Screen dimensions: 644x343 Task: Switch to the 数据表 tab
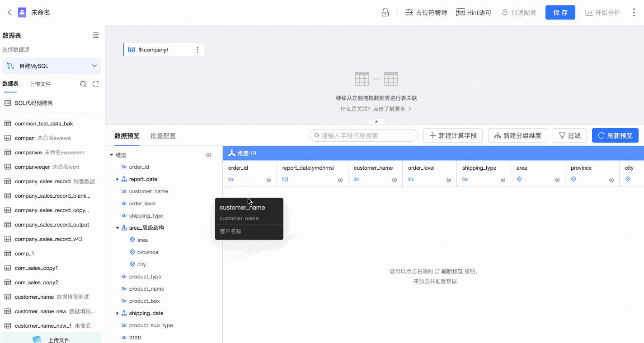pyautogui.click(x=10, y=84)
